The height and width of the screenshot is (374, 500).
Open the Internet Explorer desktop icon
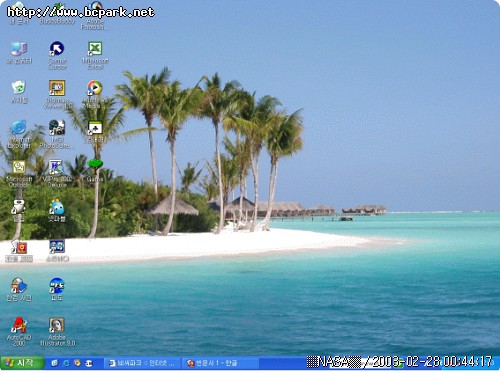[x=19, y=134]
